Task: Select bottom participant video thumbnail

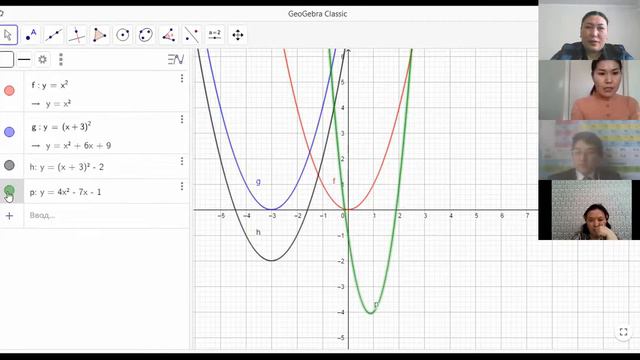Action: (x=589, y=210)
